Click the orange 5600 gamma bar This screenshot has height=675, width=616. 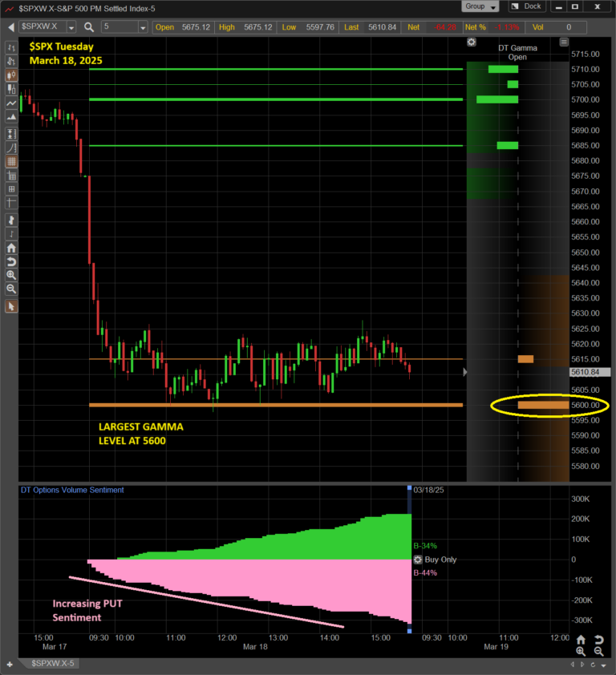[x=543, y=405]
